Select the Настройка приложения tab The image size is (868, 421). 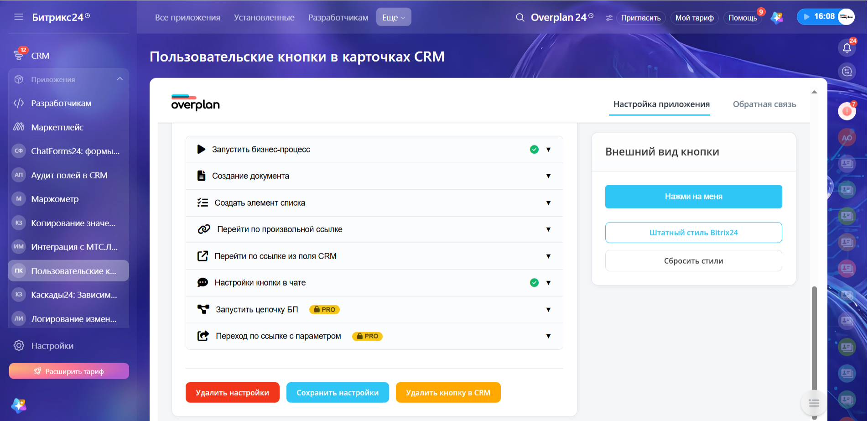[661, 104]
